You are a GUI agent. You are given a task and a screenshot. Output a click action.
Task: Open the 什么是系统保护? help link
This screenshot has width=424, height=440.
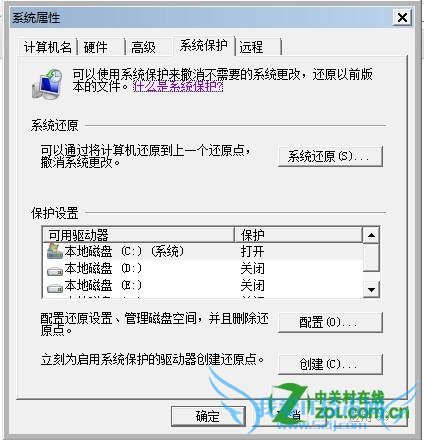click(178, 87)
